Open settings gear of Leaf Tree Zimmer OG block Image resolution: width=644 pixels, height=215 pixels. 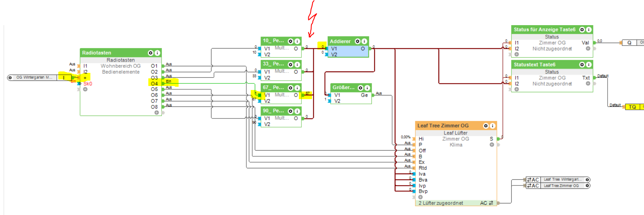click(x=486, y=126)
